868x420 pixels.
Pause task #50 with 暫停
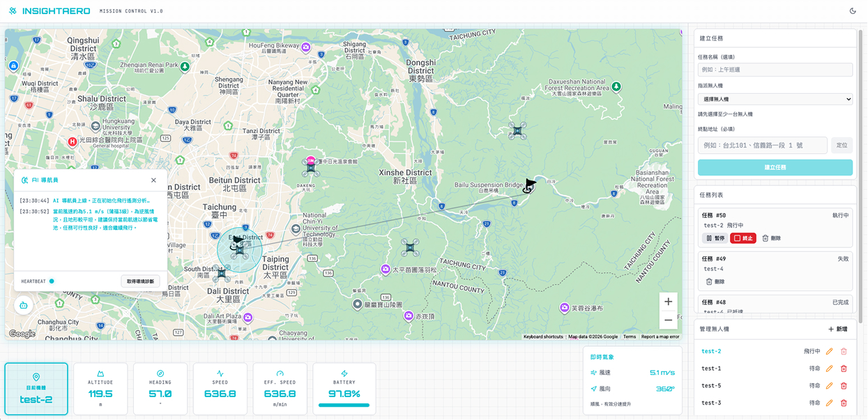coord(715,238)
